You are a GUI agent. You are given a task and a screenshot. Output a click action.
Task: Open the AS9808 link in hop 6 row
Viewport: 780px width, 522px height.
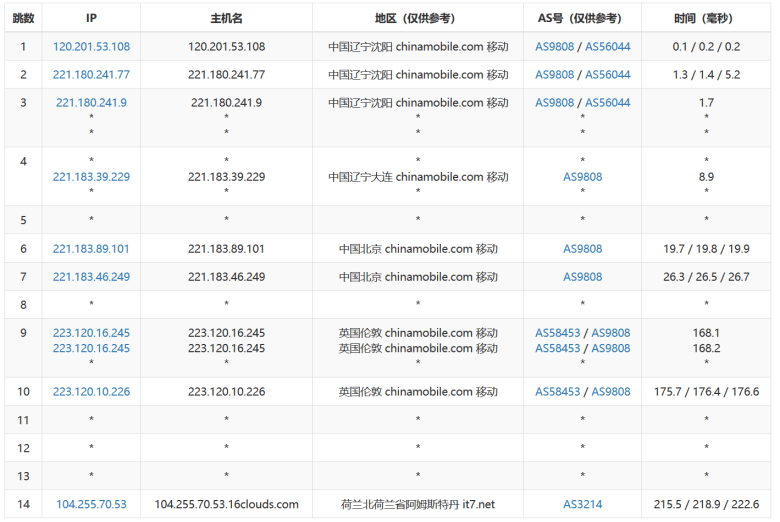[582, 248]
